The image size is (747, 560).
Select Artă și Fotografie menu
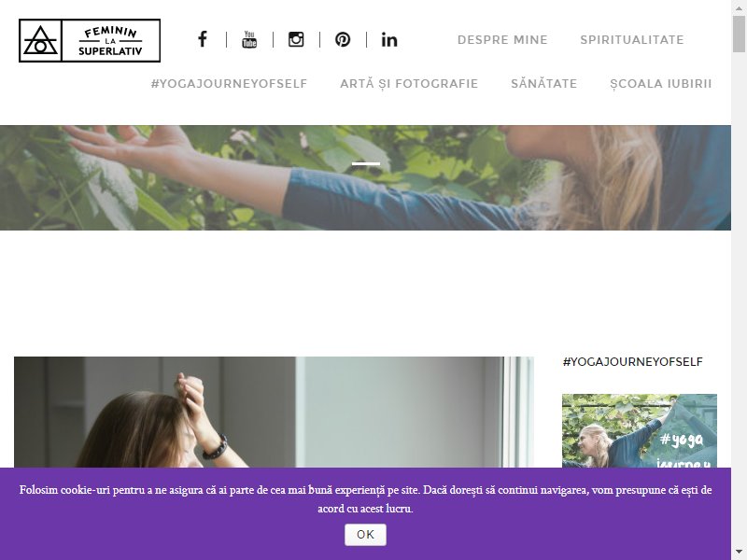[409, 84]
